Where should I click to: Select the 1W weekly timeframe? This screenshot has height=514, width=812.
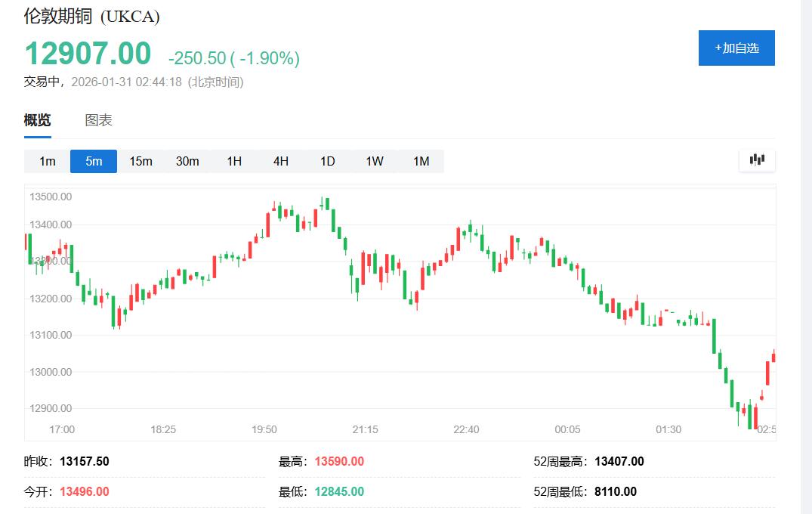point(374,161)
